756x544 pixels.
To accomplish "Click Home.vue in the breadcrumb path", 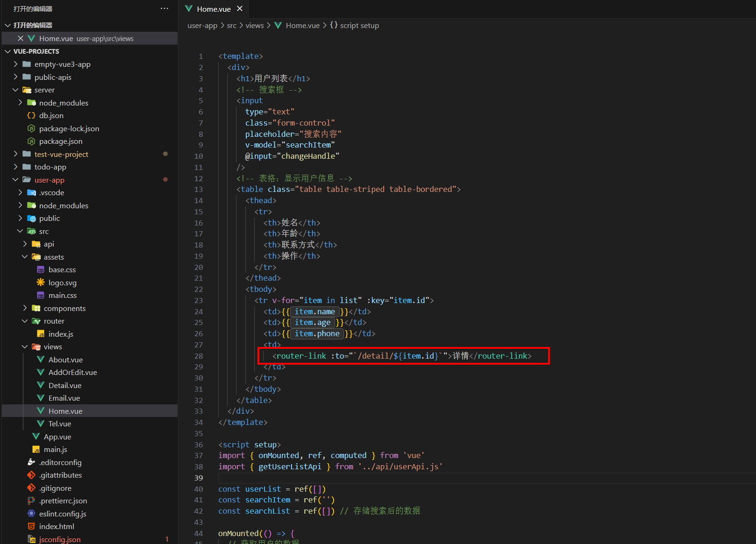I will click(303, 25).
